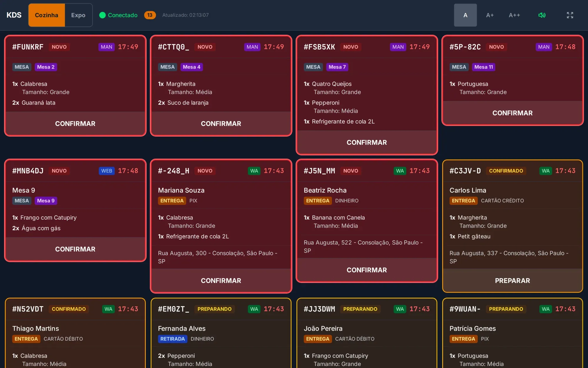
Task: Confirm Beatriz Rocha's order #J5N_MM
Action: [367, 270]
